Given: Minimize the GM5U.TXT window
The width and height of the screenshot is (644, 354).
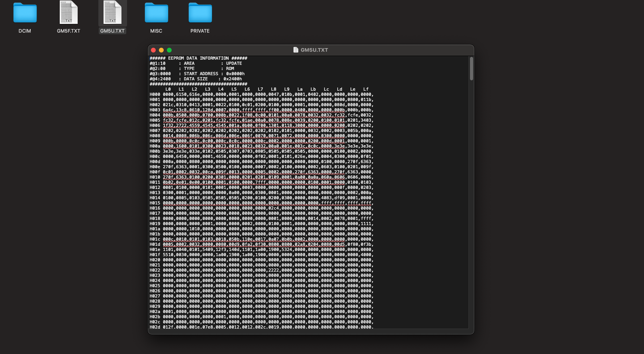Looking at the screenshot, I should 161,50.
